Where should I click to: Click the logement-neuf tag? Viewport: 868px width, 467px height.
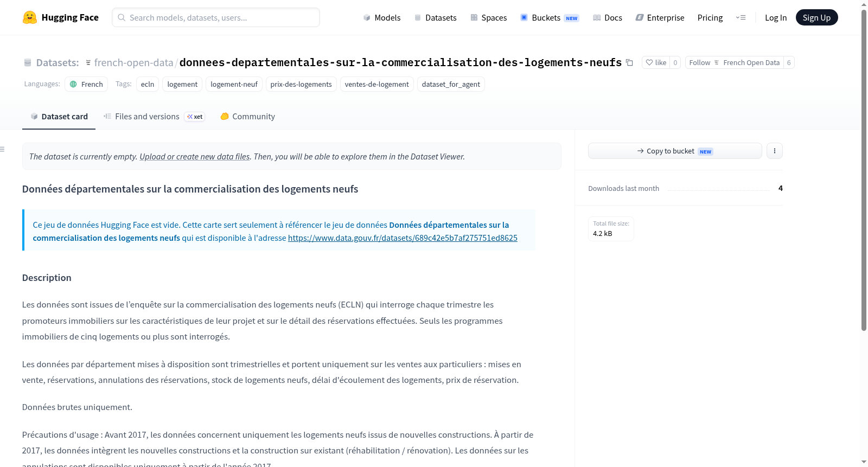[234, 84]
